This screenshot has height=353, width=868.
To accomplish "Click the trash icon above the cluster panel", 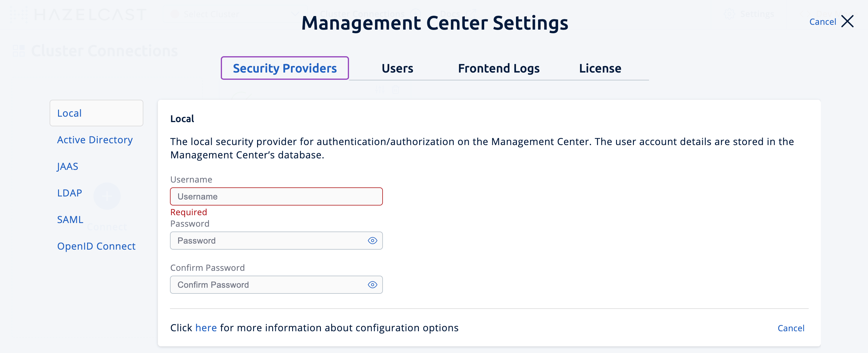I will pyautogui.click(x=396, y=89).
